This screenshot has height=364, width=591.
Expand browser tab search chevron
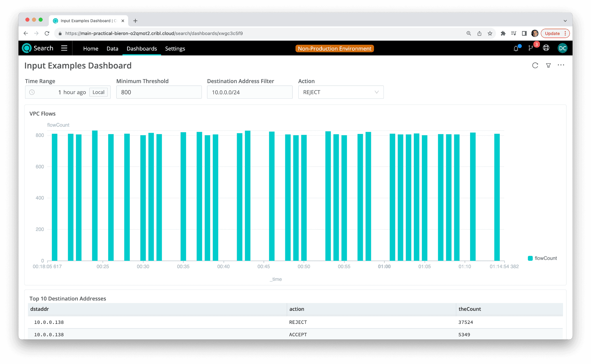coord(565,21)
